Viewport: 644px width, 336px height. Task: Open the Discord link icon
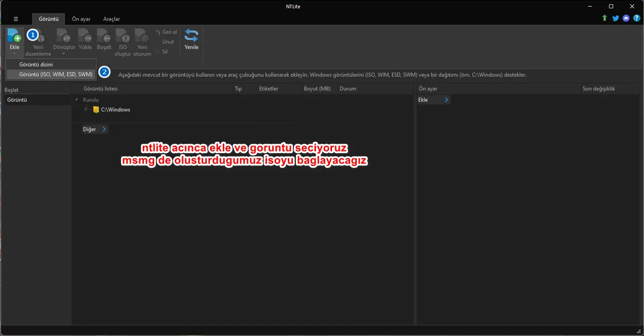(x=626, y=18)
